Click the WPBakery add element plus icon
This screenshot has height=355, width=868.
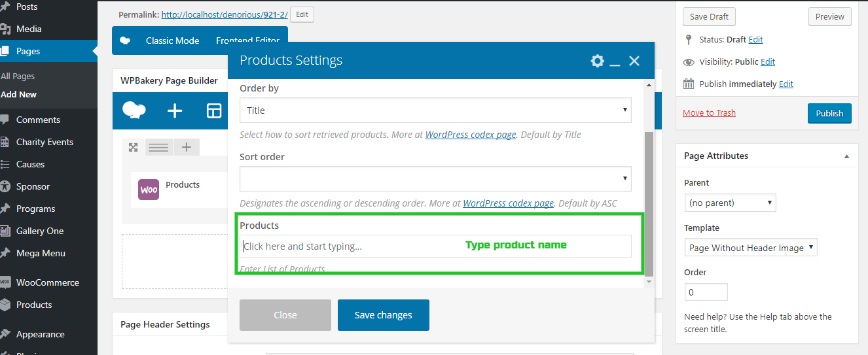(175, 110)
